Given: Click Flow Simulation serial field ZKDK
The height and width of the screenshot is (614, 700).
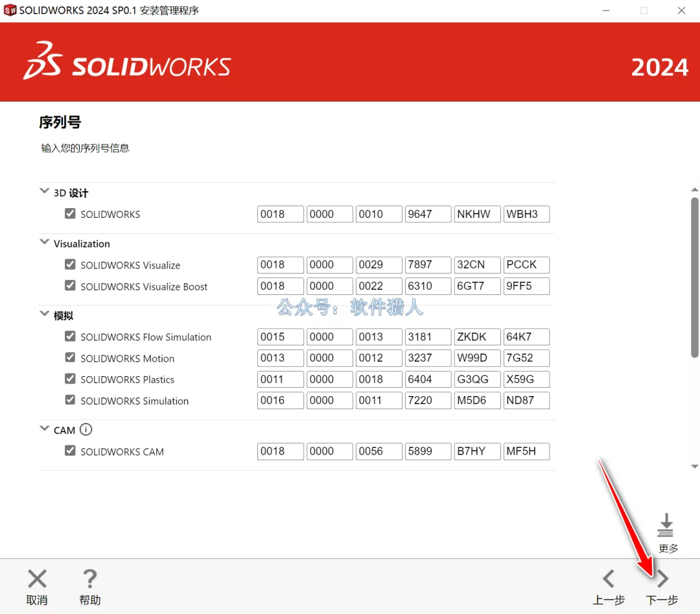Looking at the screenshot, I should click(477, 337).
